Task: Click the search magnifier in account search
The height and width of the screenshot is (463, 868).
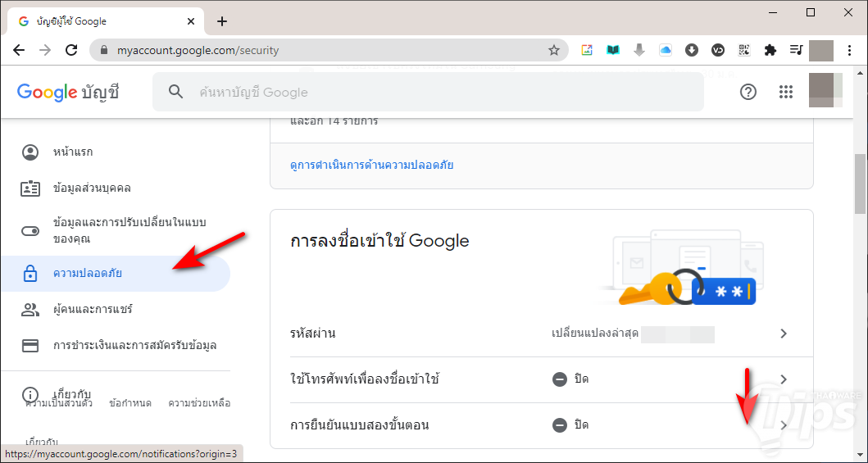Action: point(175,92)
